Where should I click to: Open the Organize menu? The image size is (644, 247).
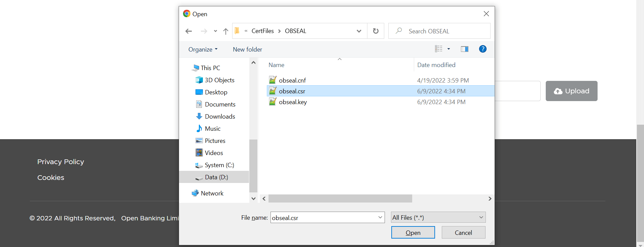click(x=203, y=50)
